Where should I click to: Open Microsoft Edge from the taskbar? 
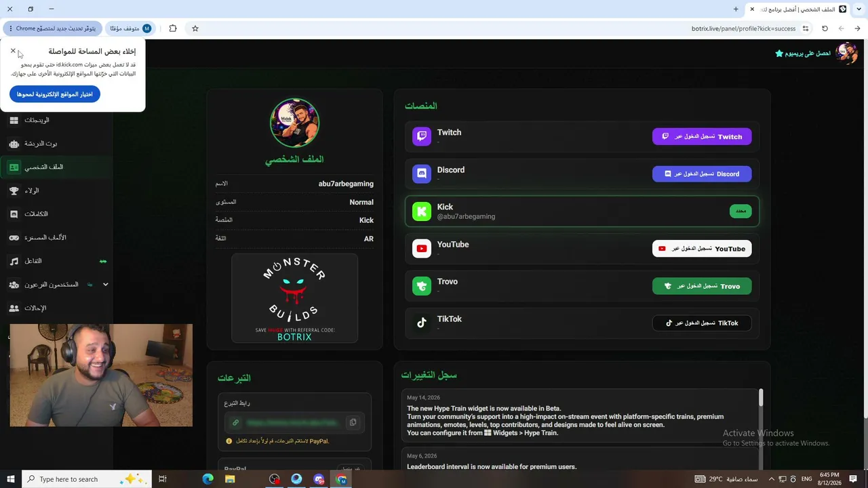point(208,479)
